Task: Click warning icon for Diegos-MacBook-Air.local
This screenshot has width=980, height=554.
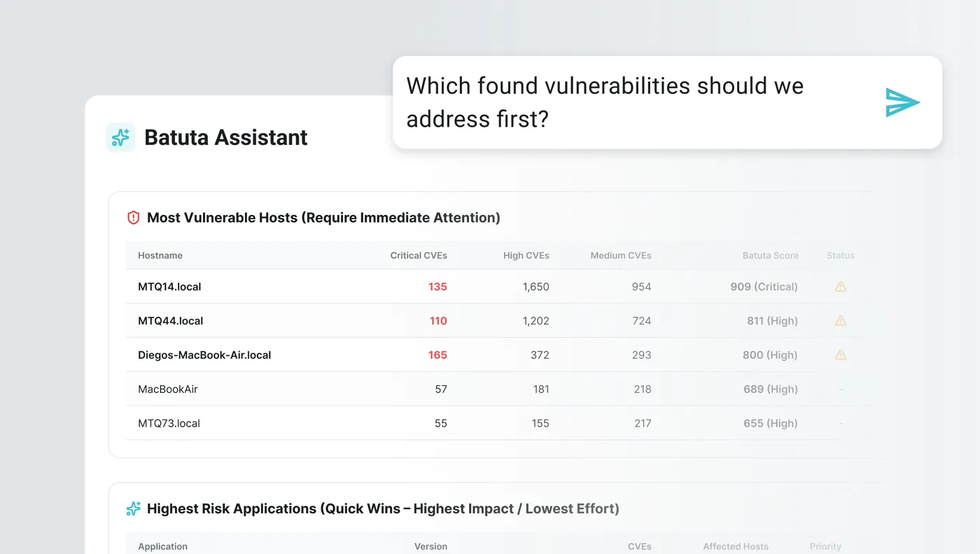Action: pyautogui.click(x=841, y=355)
